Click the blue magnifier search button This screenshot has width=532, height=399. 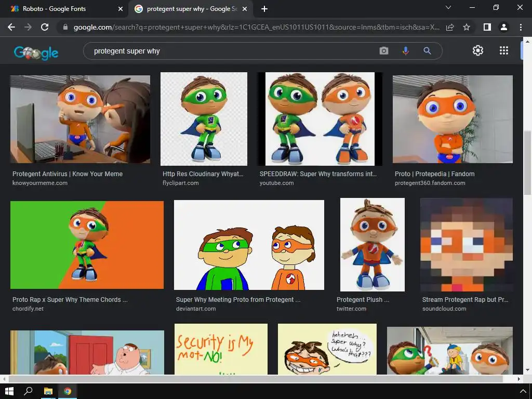pos(427,51)
